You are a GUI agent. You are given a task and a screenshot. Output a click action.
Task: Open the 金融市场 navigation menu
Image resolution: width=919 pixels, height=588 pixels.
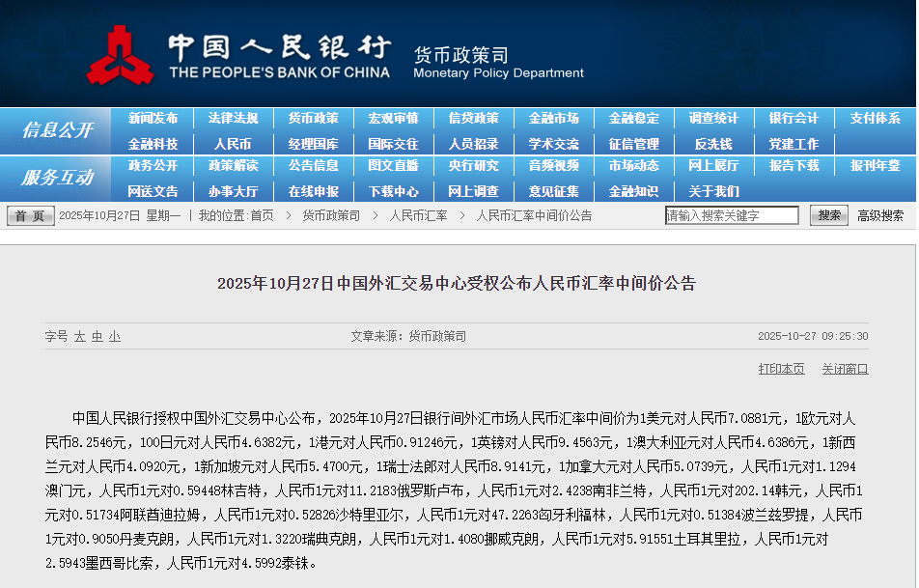pyautogui.click(x=553, y=119)
